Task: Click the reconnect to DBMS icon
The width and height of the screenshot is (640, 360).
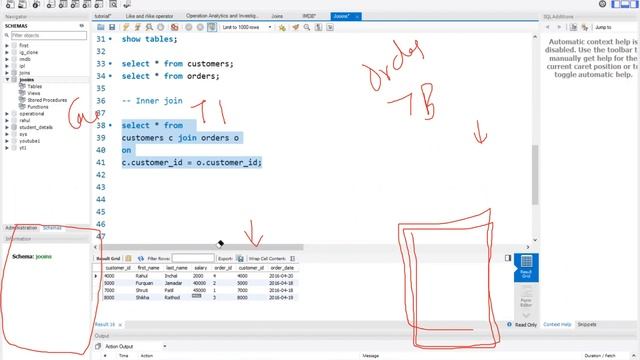Action: pos(127,4)
